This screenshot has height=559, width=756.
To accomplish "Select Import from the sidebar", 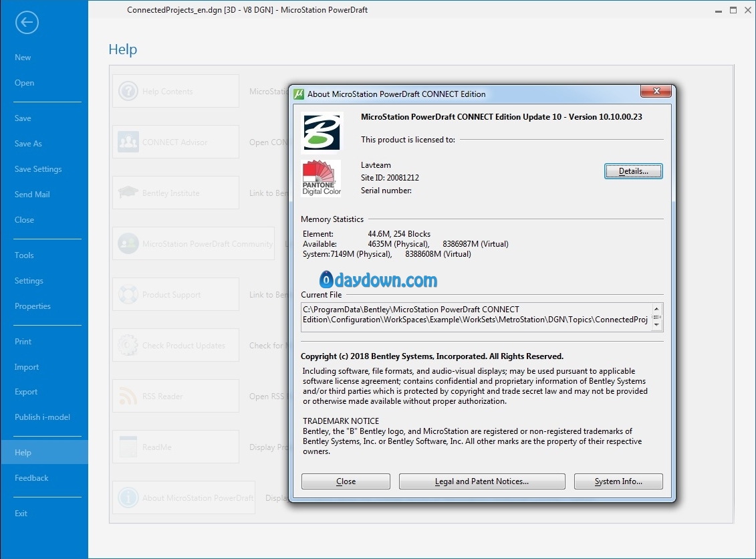I will [27, 367].
